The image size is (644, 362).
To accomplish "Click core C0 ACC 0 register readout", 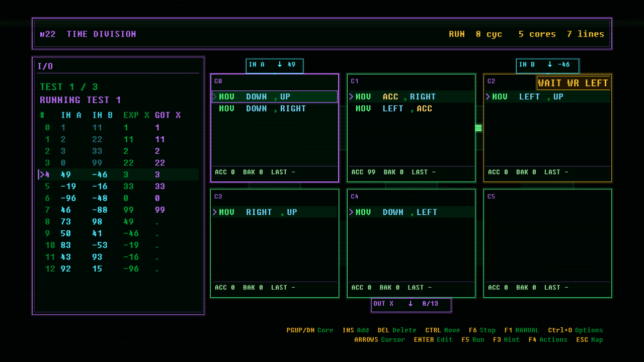I will pos(225,172).
